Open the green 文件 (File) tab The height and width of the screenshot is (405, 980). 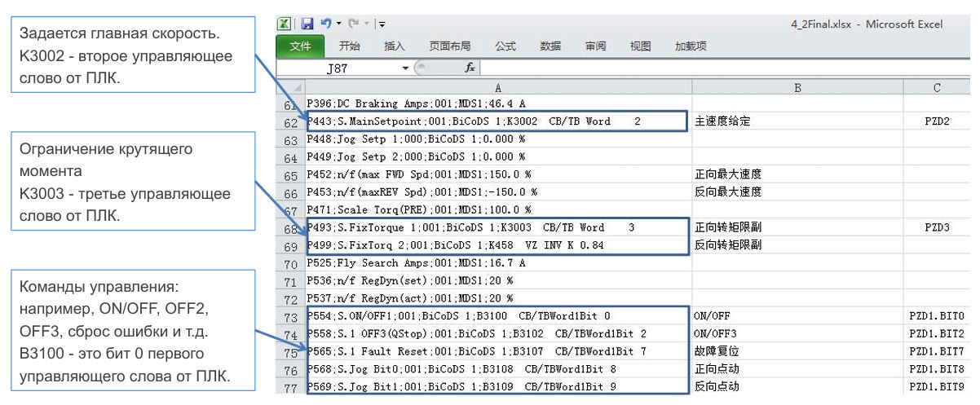point(300,46)
